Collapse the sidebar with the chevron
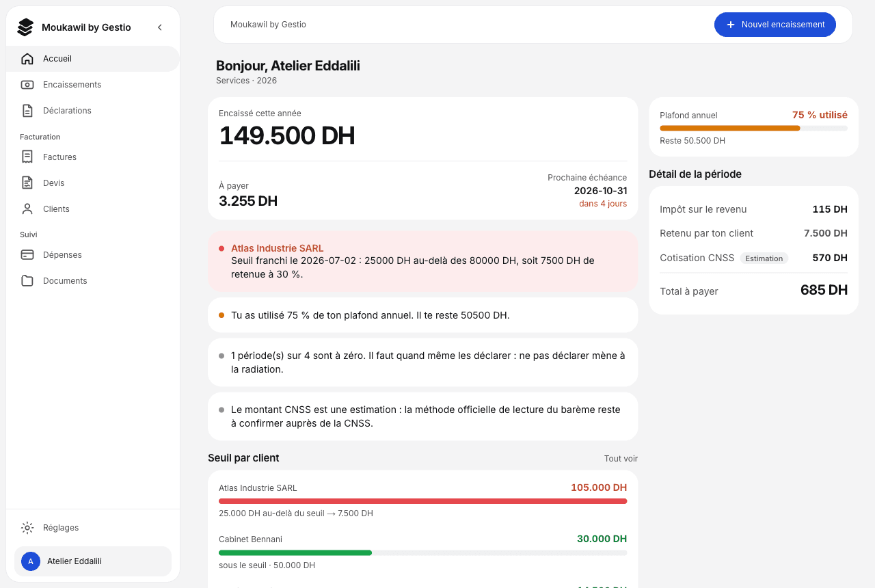This screenshot has height=588, width=875. (x=160, y=27)
